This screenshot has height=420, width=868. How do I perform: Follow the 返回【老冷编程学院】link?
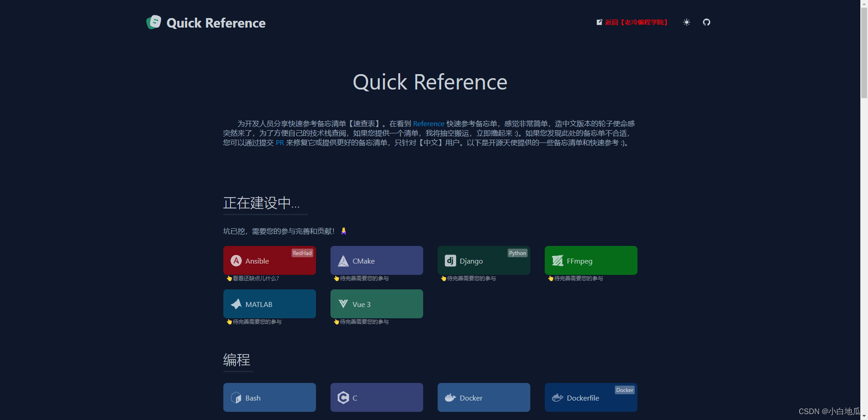635,22
